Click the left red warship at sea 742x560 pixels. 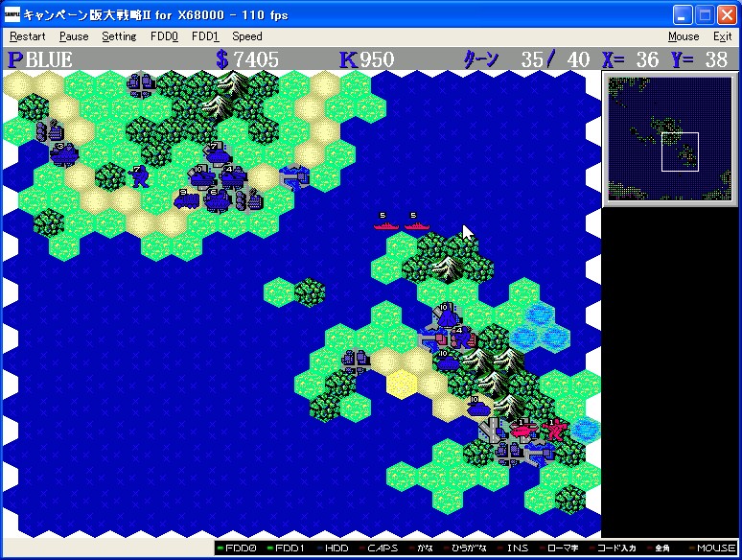click(x=385, y=223)
